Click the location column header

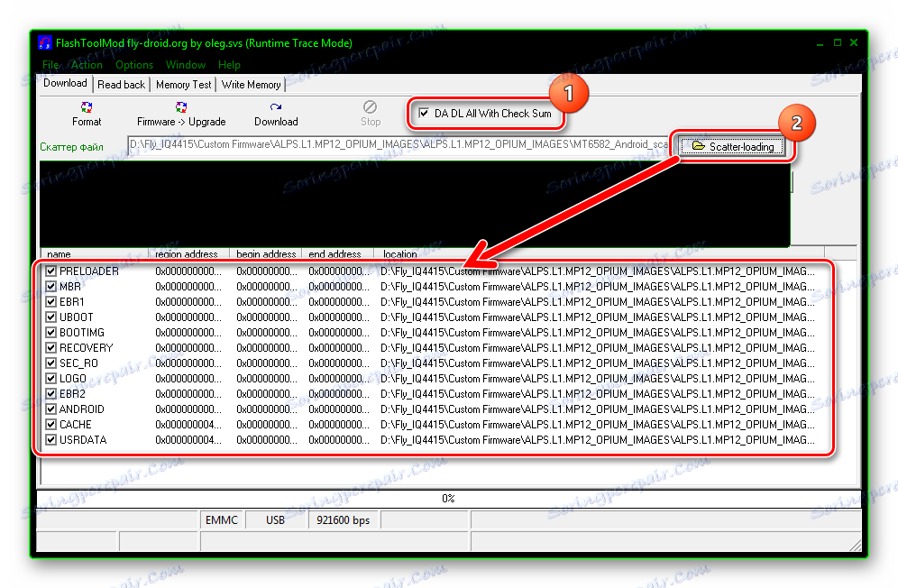[x=599, y=253]
